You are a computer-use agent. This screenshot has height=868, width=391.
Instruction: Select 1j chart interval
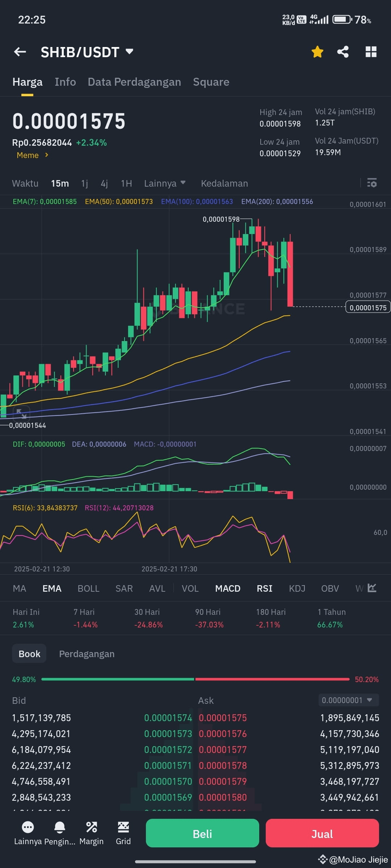click(85, 183)
